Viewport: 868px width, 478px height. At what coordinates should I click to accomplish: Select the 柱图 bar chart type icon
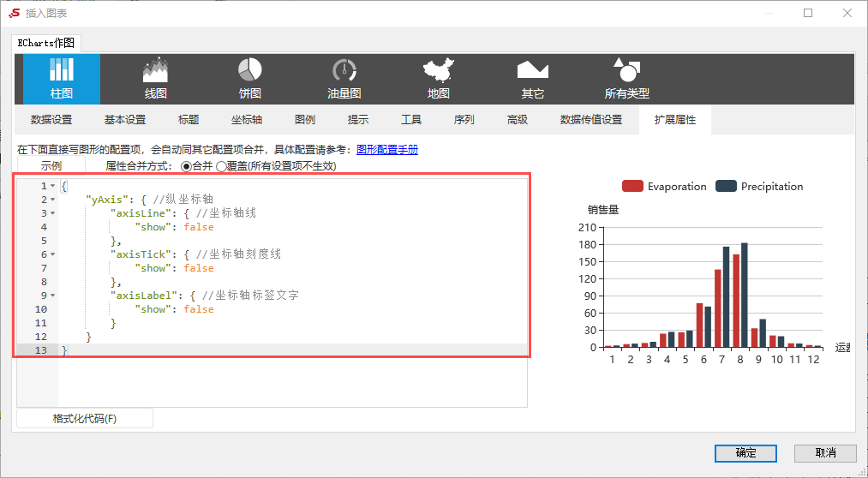tap(62, 79)
